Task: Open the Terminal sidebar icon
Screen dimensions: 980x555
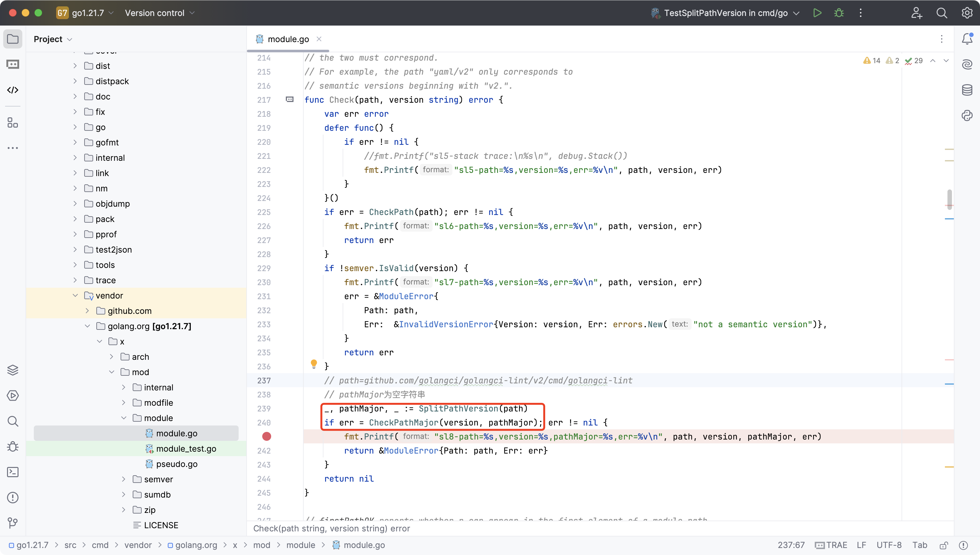Action: point(12,472)
